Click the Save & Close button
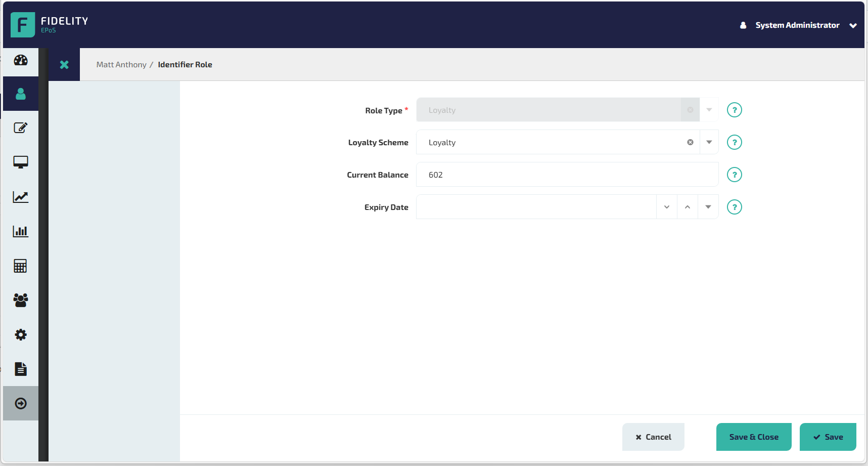 click(753, 437)
